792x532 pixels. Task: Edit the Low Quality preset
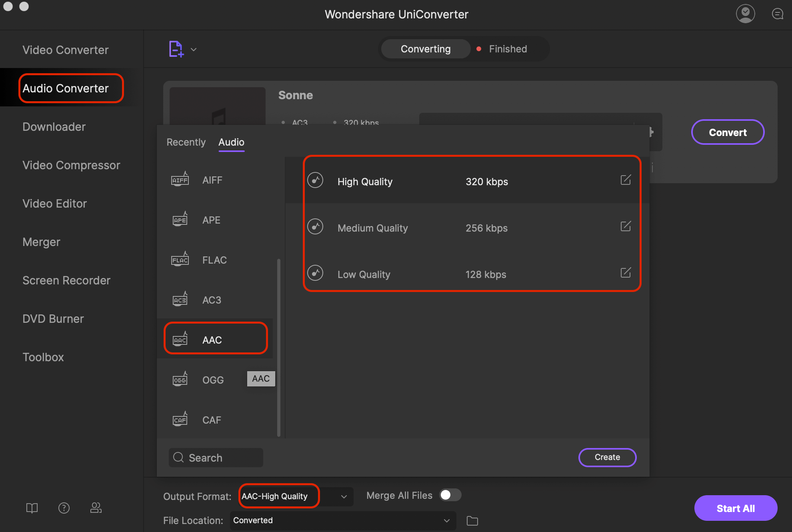pos(626,273)
